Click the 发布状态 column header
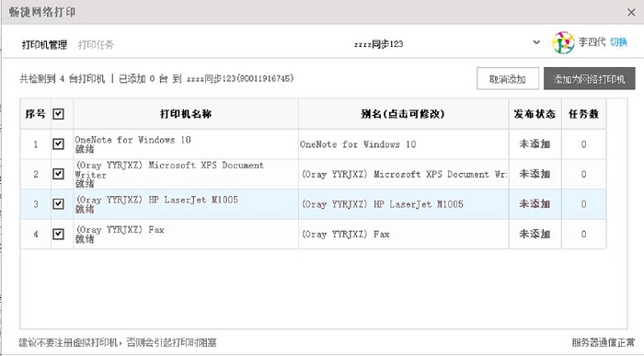644x356 pixels. tap(535, 114)
